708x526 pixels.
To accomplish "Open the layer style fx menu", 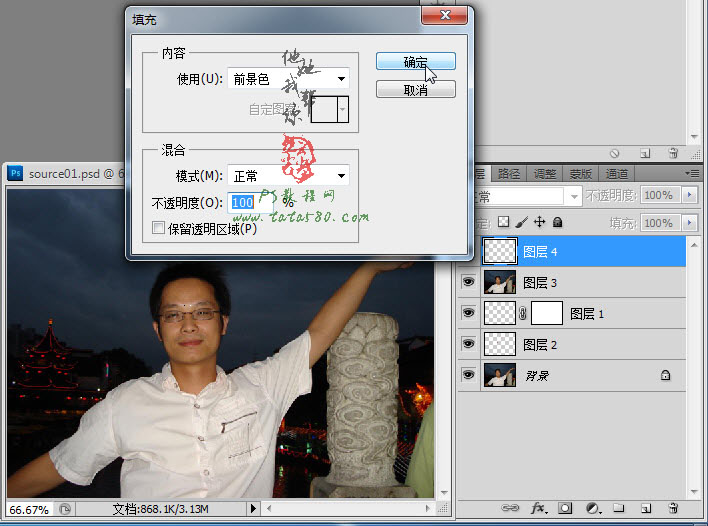I will click(539, 508).
